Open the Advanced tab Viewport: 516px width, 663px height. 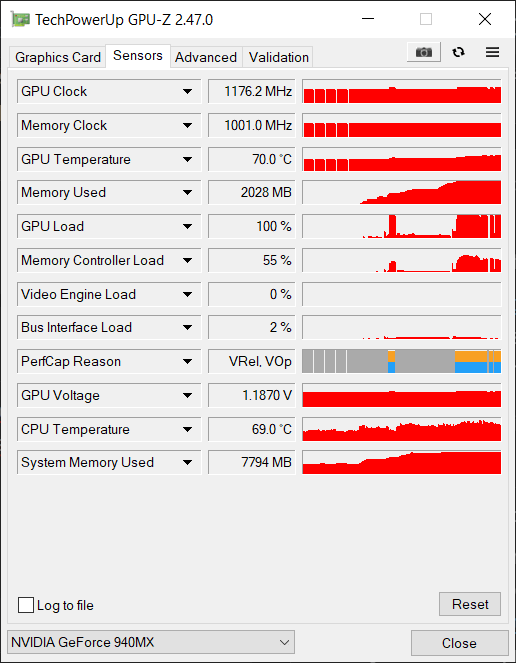206,57
